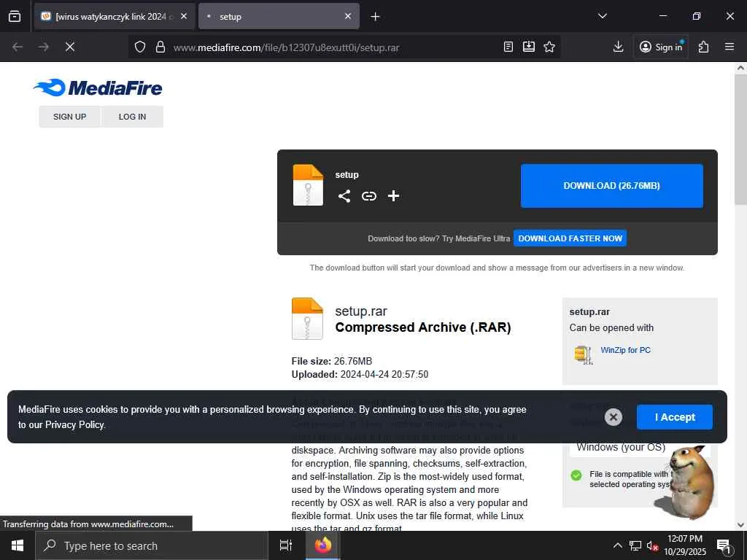Switch to the wirus watykanczyk tab
Screen dimensions: 747x560
(x=115, y=16)
